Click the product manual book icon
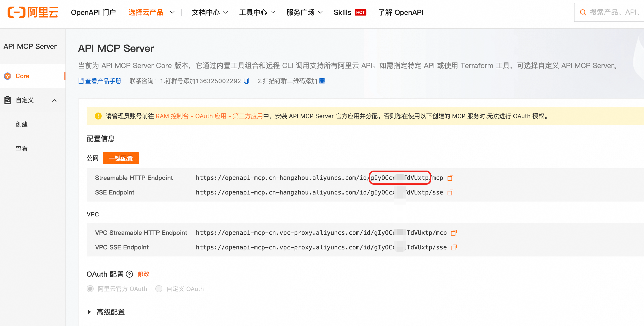 [x=81, y=81]
